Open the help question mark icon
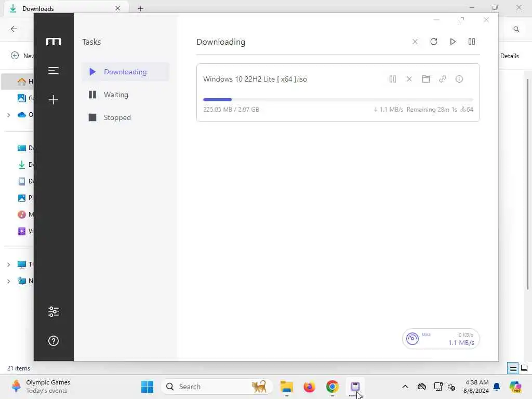This screenshot has height=399, width=532. [54, 341]
